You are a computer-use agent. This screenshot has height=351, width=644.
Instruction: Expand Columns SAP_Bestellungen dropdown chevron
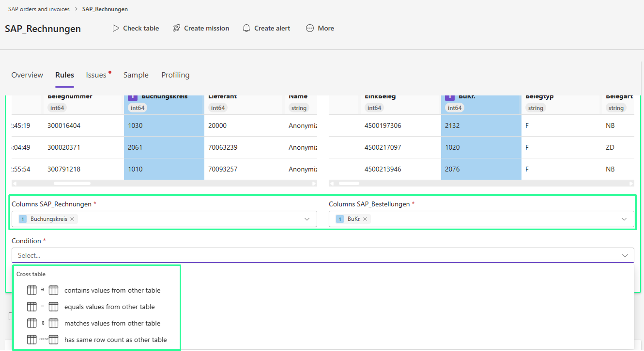coord(624,219)
